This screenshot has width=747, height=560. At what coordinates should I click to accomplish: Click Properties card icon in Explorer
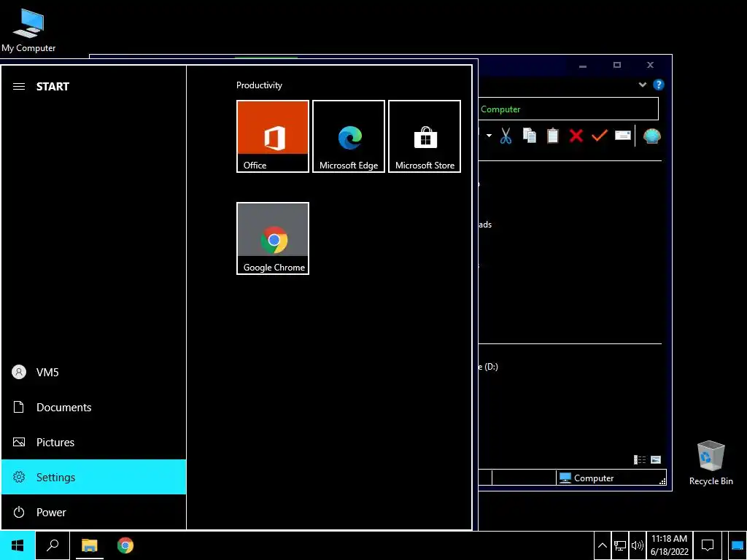click(623, 136)
